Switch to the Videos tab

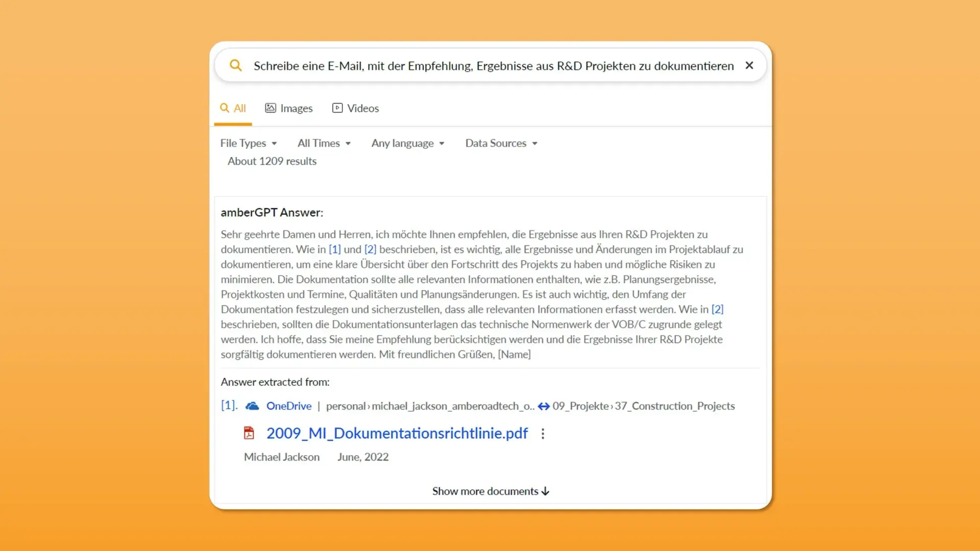[x=356, y=108]
